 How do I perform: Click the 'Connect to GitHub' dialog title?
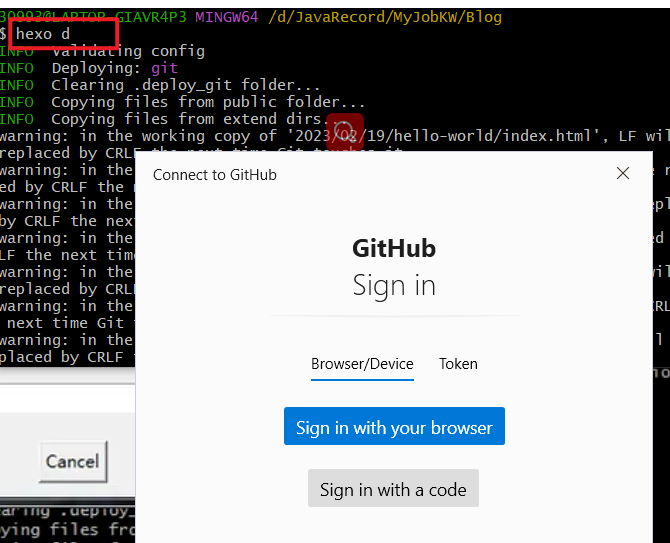click(215, 175)
